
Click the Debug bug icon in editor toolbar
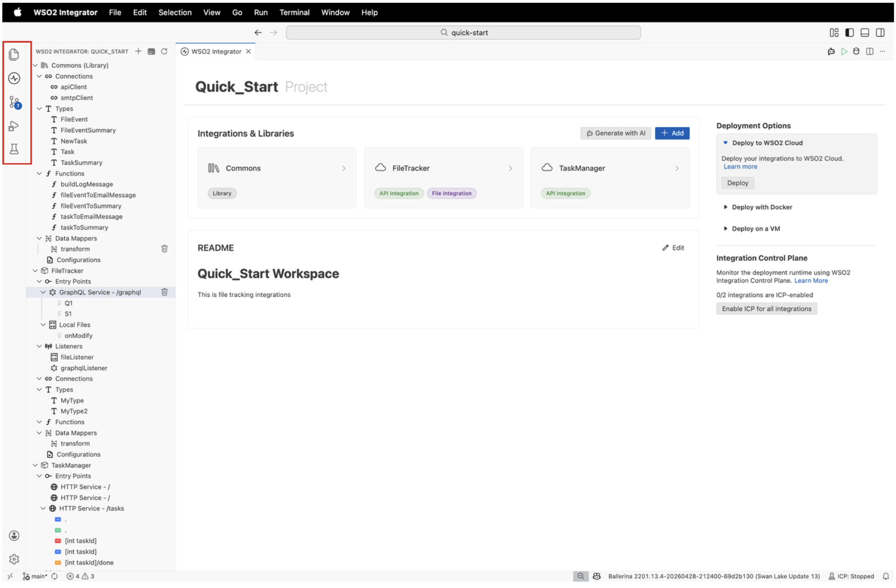856,51
